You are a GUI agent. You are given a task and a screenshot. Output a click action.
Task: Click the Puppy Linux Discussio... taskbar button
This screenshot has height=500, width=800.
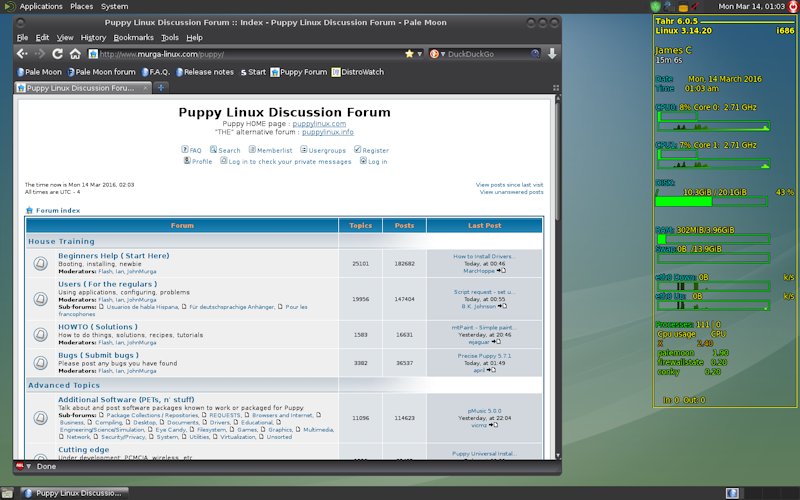[x=74, y=493]
